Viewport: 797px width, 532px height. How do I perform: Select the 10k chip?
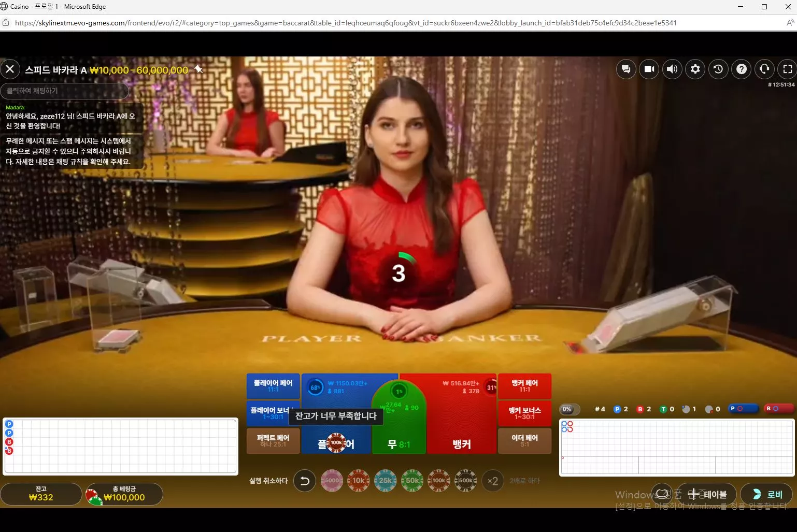[359, 481]
